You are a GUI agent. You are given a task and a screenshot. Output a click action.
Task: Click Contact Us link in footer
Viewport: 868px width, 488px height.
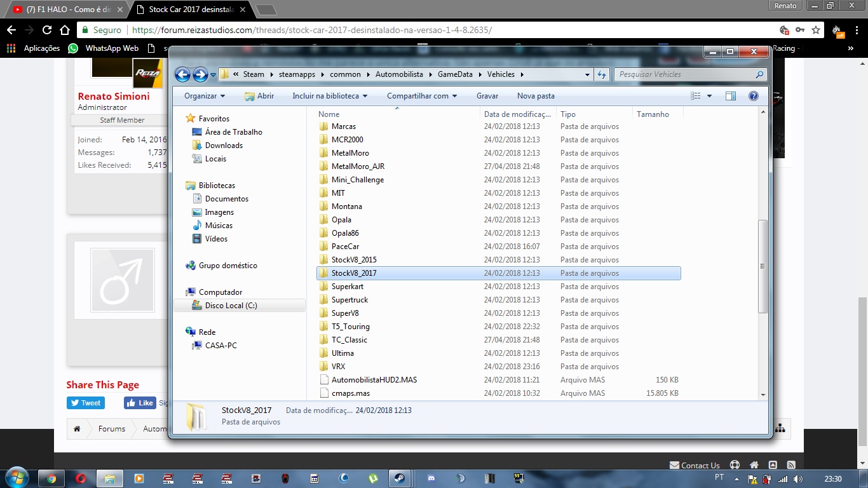[694, 465]
